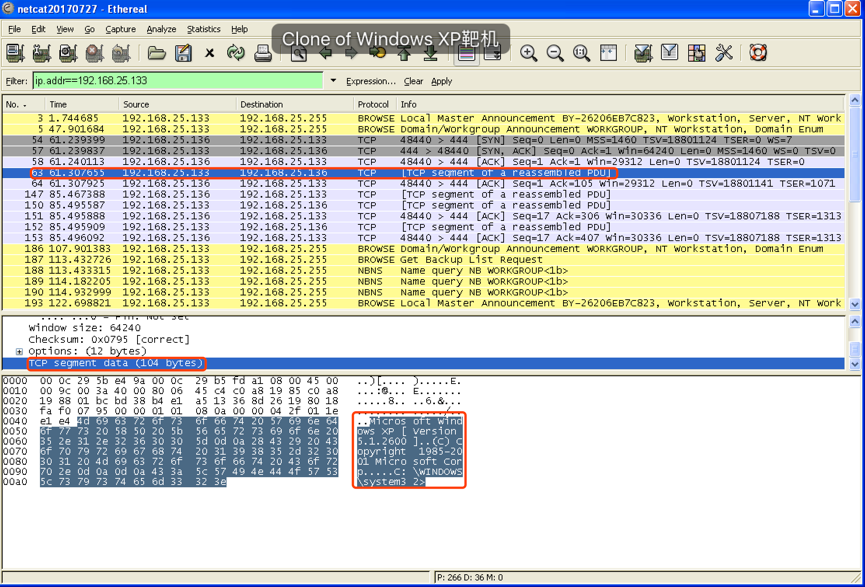This screenshot has height=587, width=865.
Task: Stop the running capture icon
Action: pyautogui.click(x=94, y=53)
